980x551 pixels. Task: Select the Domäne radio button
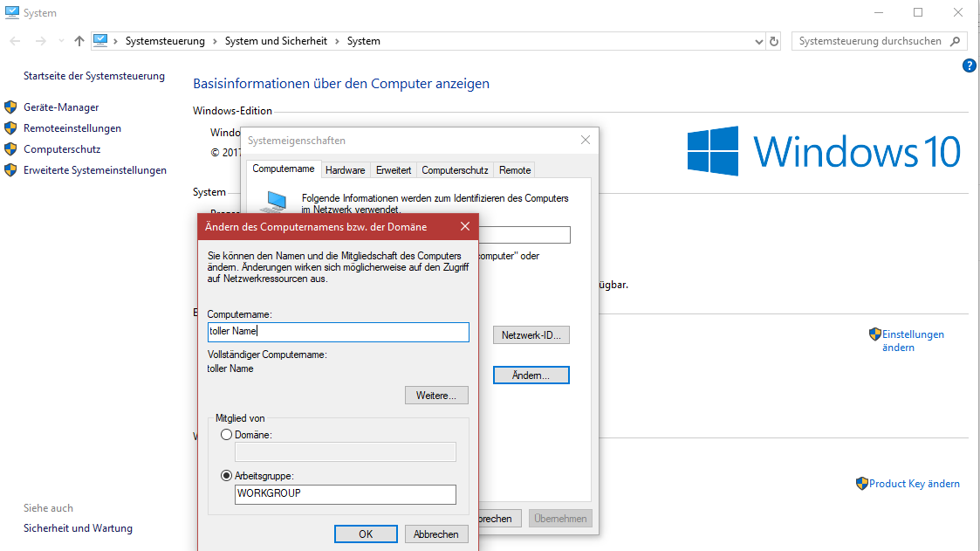coord(226,435)
